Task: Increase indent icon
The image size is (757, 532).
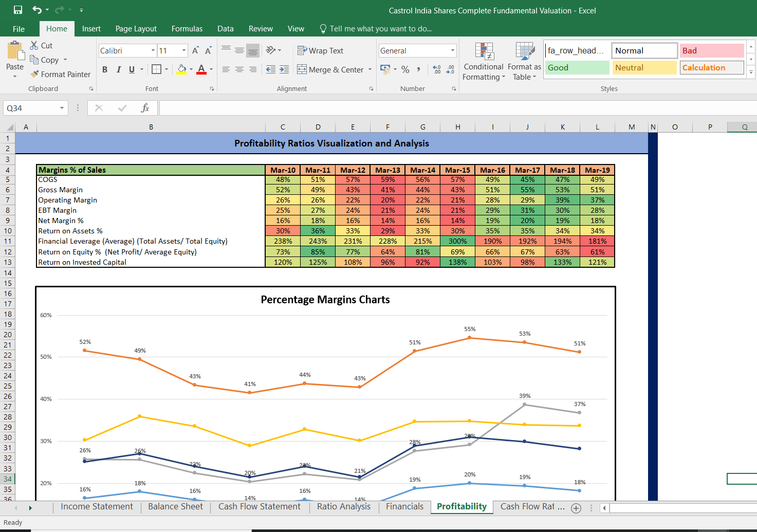Action: [284, 69]
